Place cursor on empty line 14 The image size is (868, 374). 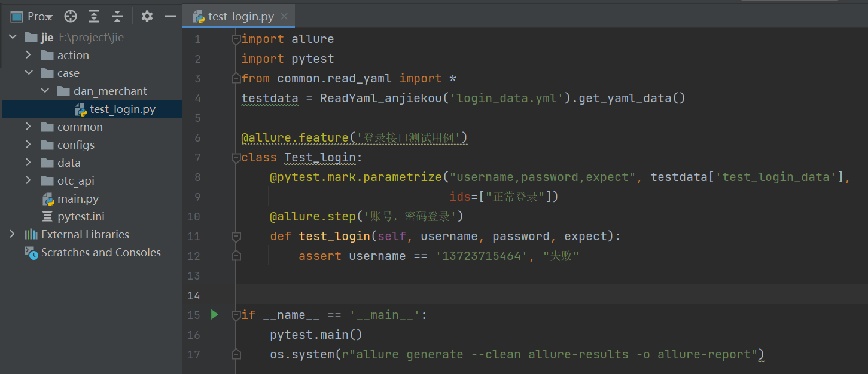[x=479, y=295]
